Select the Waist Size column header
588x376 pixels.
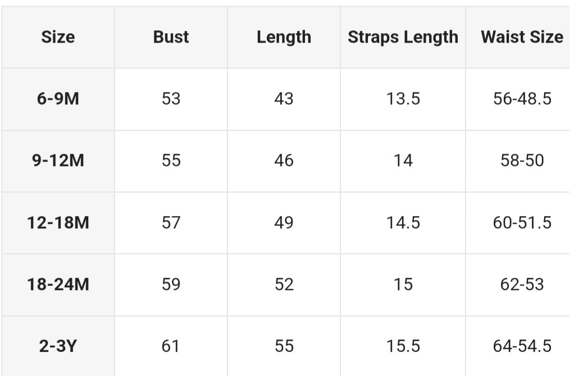(522, 37)
